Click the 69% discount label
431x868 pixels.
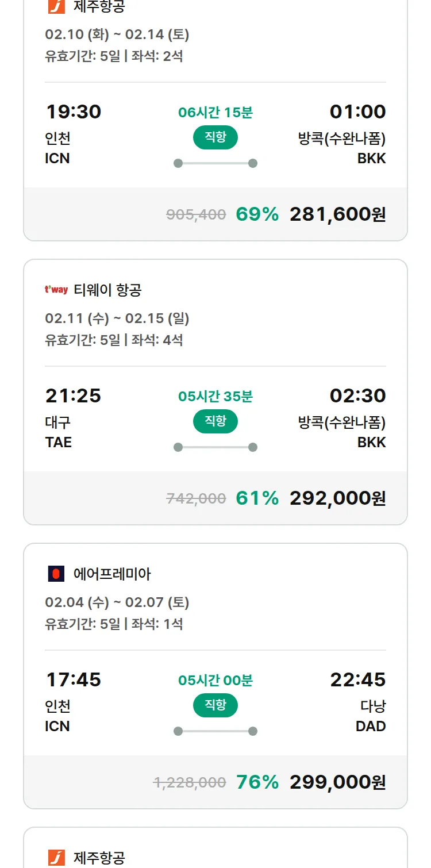tap(257, 214)
